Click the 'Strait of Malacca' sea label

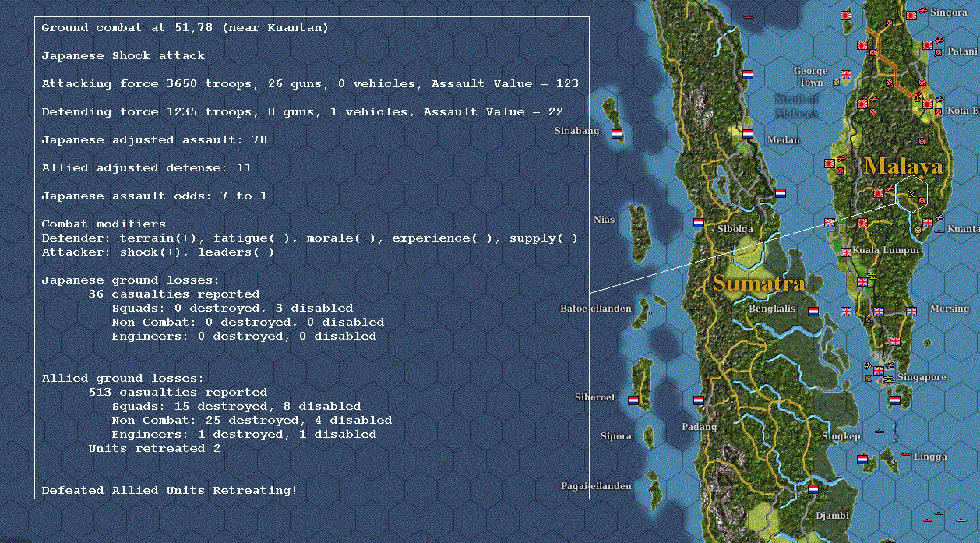[x=797, y=106]
